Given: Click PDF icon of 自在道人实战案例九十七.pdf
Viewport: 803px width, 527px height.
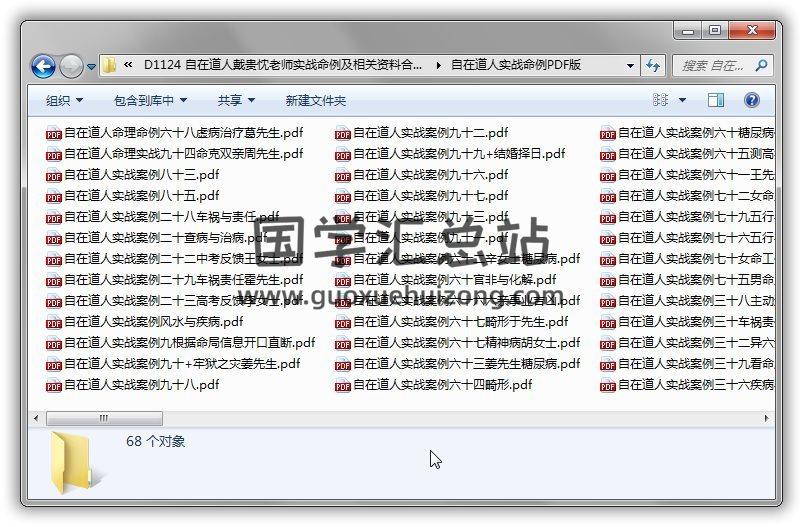Looking at the screenshot, I should (343, 197).
